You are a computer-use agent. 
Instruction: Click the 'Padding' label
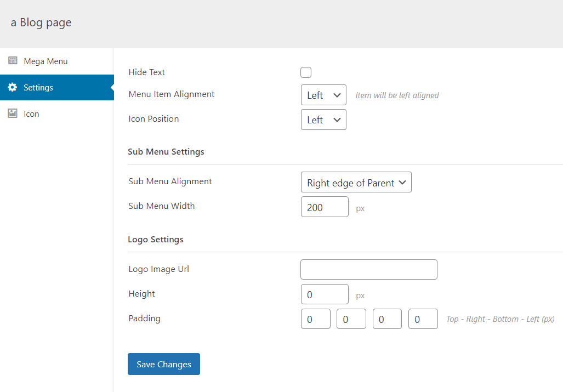point(144,319)
